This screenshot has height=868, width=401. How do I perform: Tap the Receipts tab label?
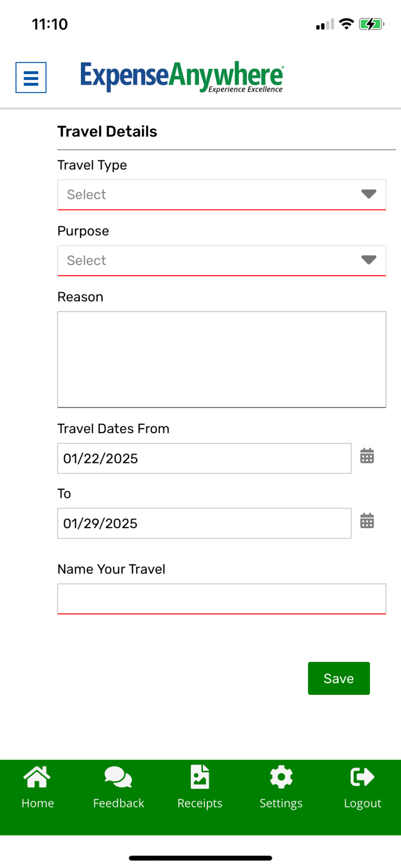click(200, 803)
